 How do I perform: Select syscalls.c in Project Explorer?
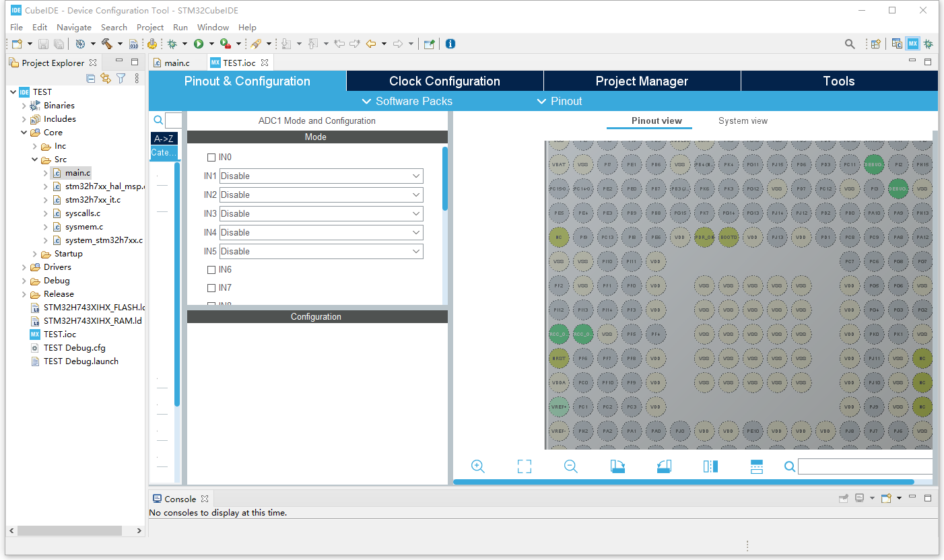point(83,213)
